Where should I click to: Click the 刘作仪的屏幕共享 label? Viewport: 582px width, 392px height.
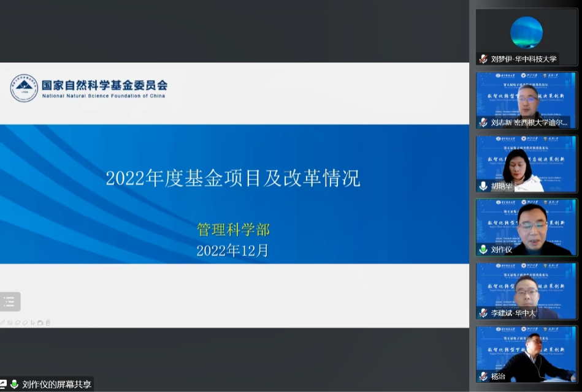56,385
